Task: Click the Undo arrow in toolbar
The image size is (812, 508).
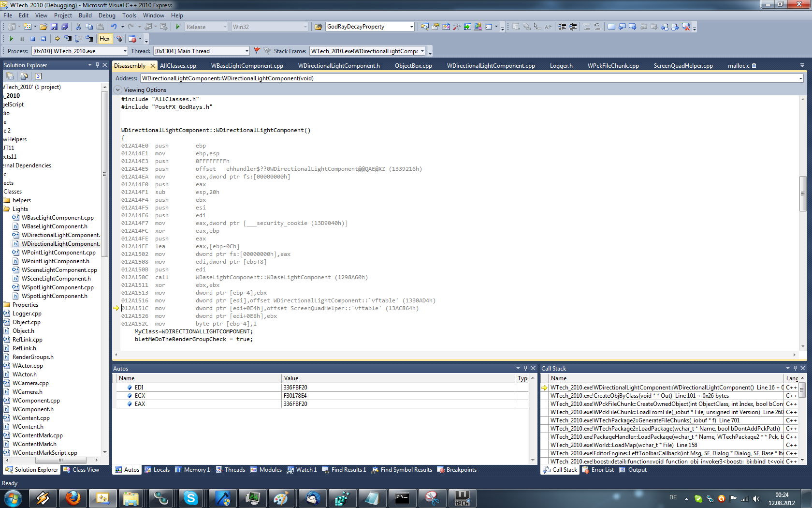Action: point(114,27)
